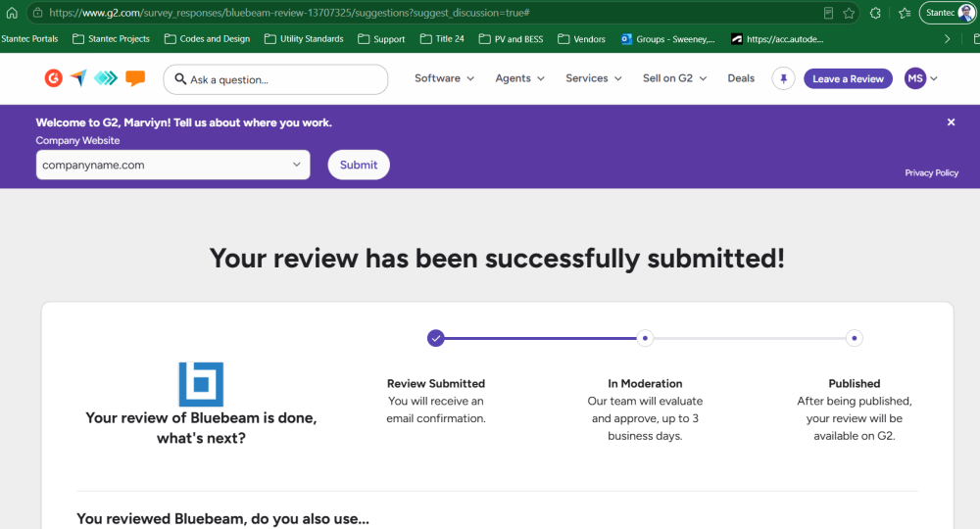Screen dimensions: 980x529
Task: Open the Stantec browser profile button
Action: [x=949, y=13]
